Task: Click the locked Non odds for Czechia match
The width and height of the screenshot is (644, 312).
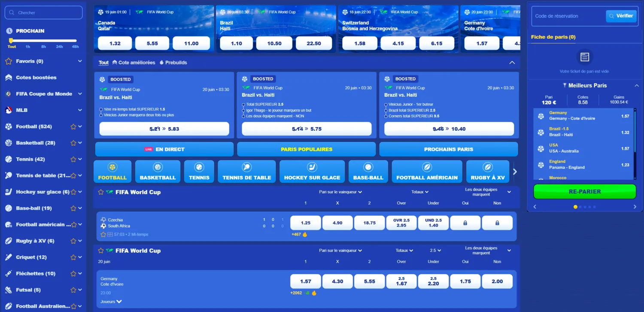Action: (x=497, y=223)
